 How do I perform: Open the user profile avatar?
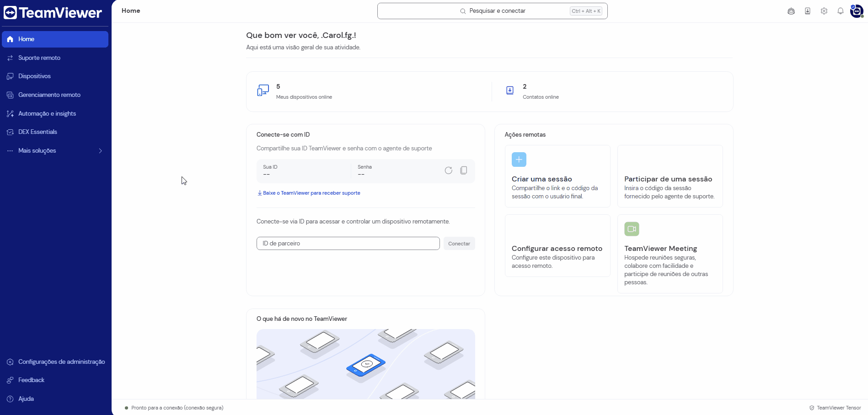tap(857, 11)
